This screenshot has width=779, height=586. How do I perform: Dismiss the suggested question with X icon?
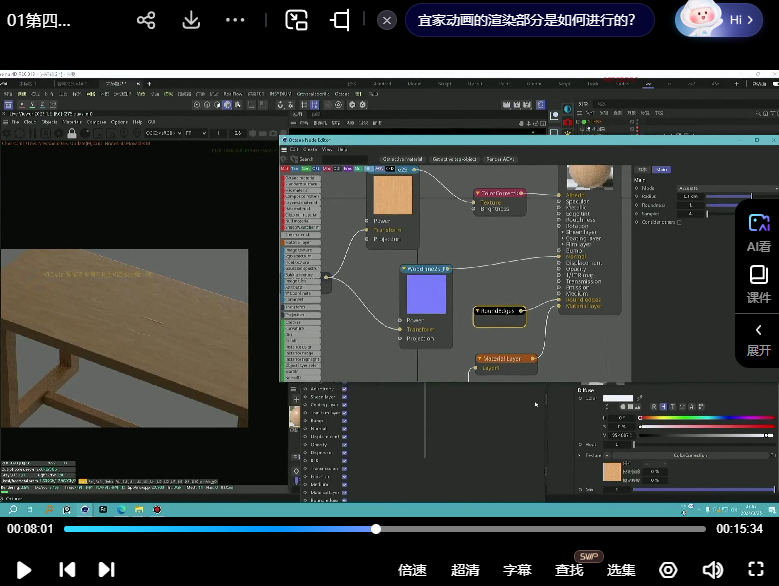coord(387,20)
